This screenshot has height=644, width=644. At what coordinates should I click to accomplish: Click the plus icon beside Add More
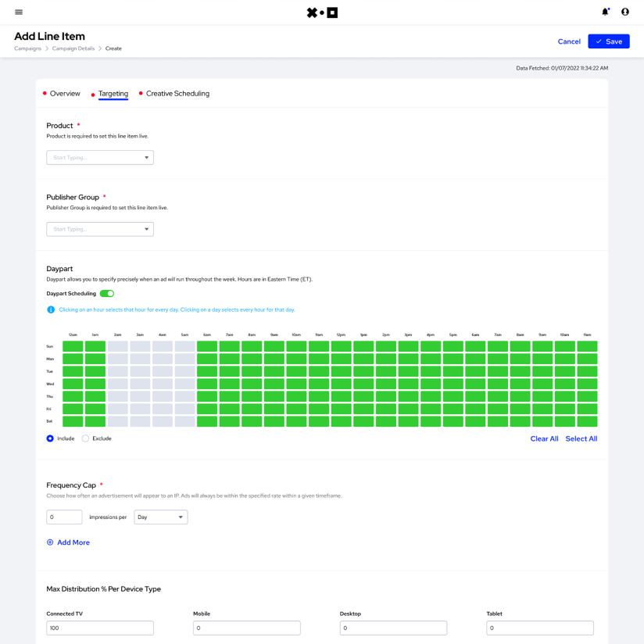pyautogui.click(x=50, y=542)
